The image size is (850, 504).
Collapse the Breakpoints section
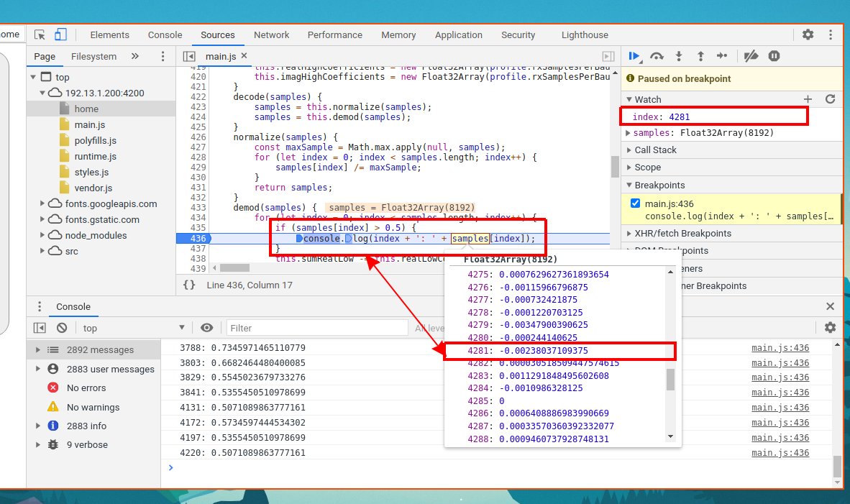[x=629, y=185]
